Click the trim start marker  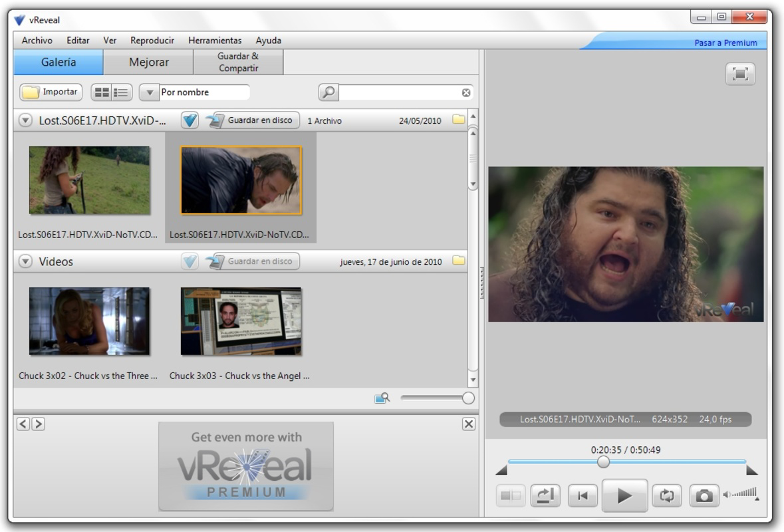[x=501, y=470]
